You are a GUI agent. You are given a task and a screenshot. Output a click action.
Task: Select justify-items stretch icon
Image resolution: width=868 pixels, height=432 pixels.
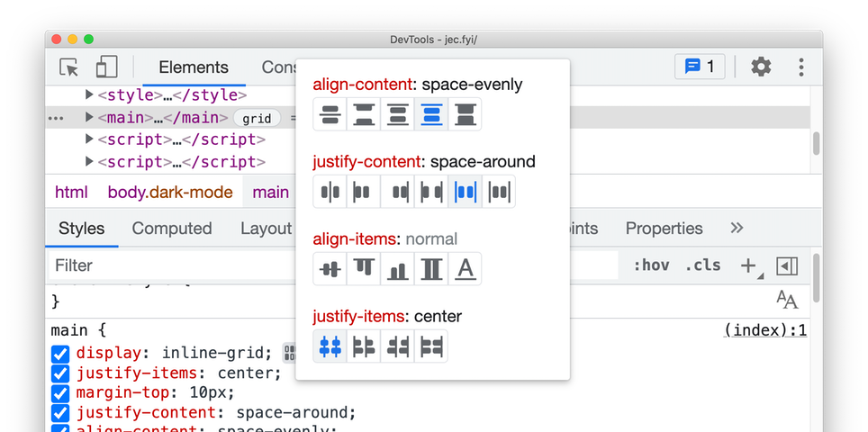(431, 346)
